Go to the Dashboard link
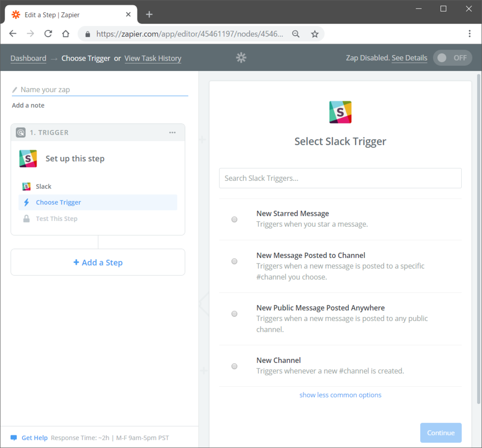Viewport: 482px width, 448px height. pyautogui.click(x=28, y=58)
